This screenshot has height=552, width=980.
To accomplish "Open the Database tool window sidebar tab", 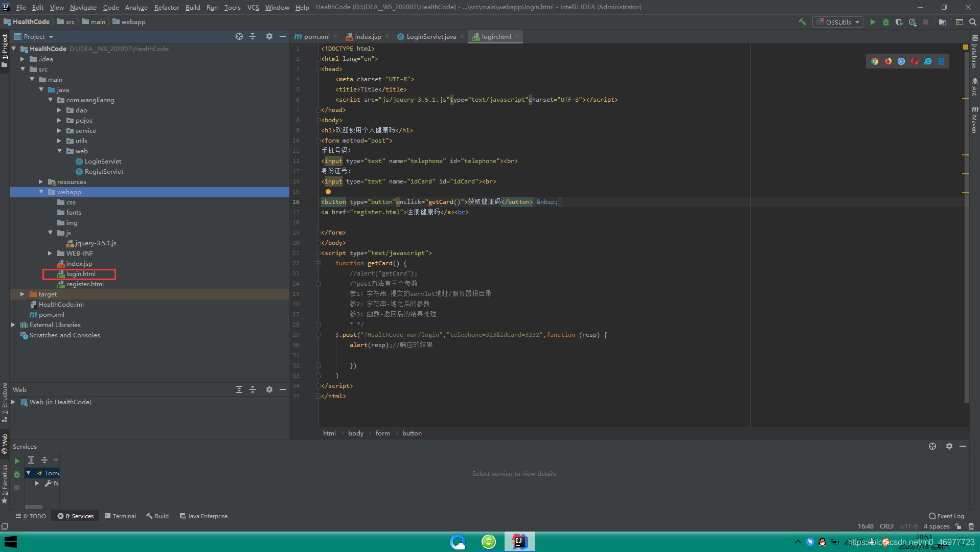I will (974, 52).
